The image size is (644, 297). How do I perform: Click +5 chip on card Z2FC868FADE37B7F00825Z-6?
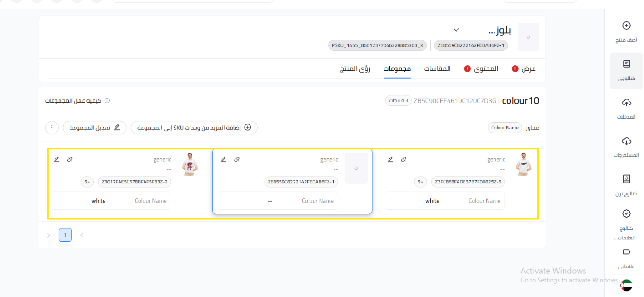420,182
